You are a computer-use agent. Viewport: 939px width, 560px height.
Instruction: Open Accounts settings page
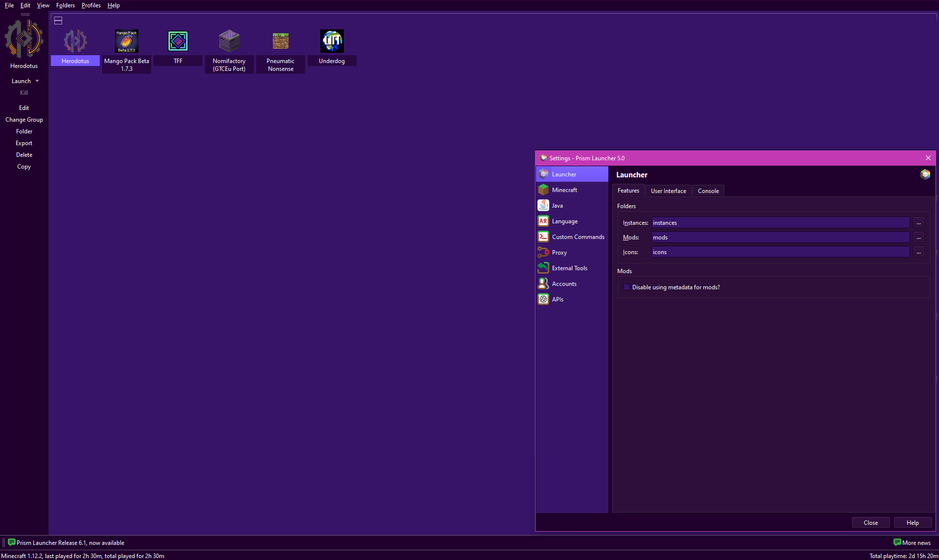(x=564, y=284)
